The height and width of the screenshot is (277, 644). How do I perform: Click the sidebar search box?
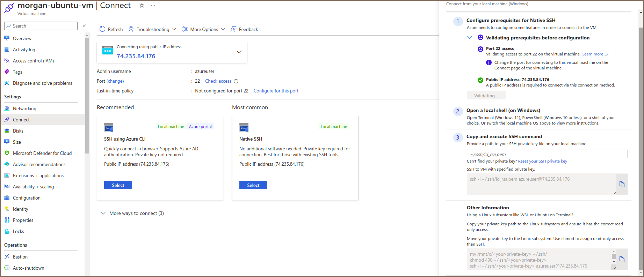(x=41, y=26)
